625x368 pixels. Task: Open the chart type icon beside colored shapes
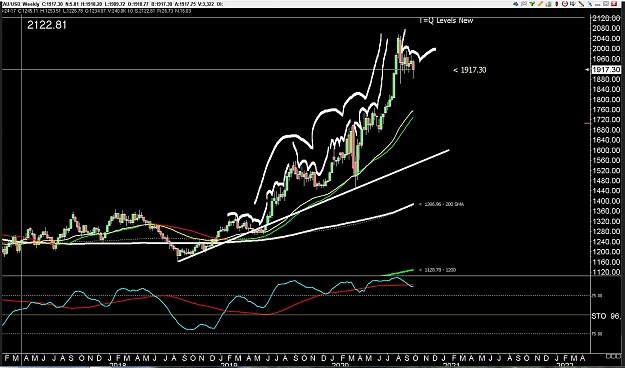[x=524, y=4]
